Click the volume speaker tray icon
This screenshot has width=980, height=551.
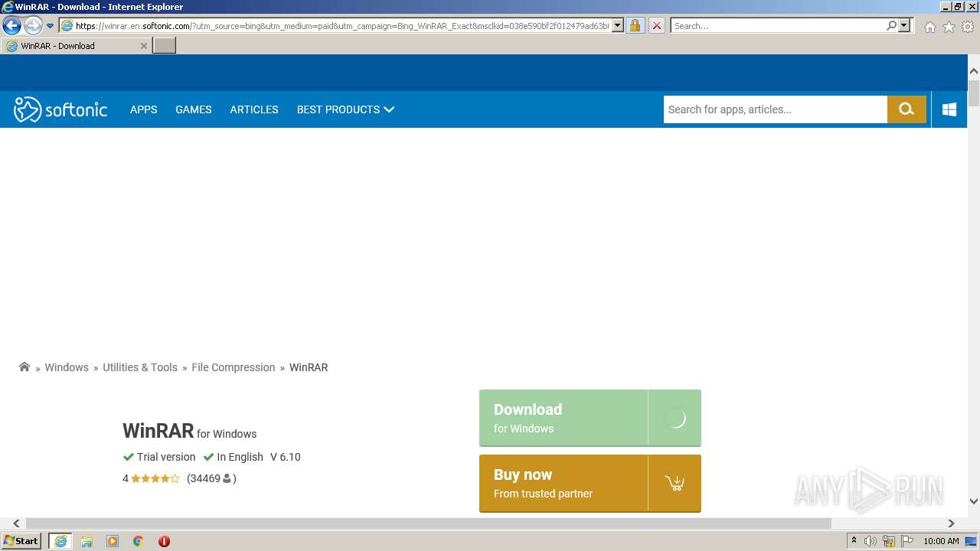pyautogui.click(x=871, y=541)
